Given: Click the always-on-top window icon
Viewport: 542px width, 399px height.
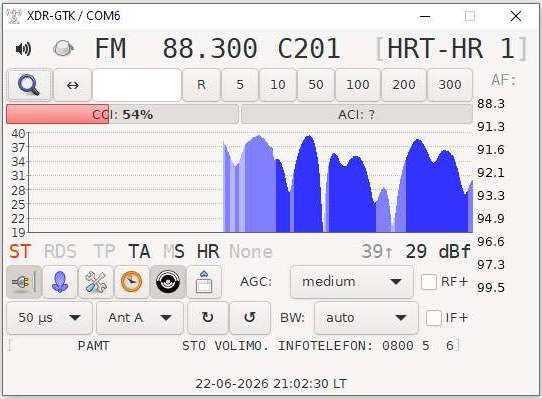Looking at the screenshot, I should (204, 282).
